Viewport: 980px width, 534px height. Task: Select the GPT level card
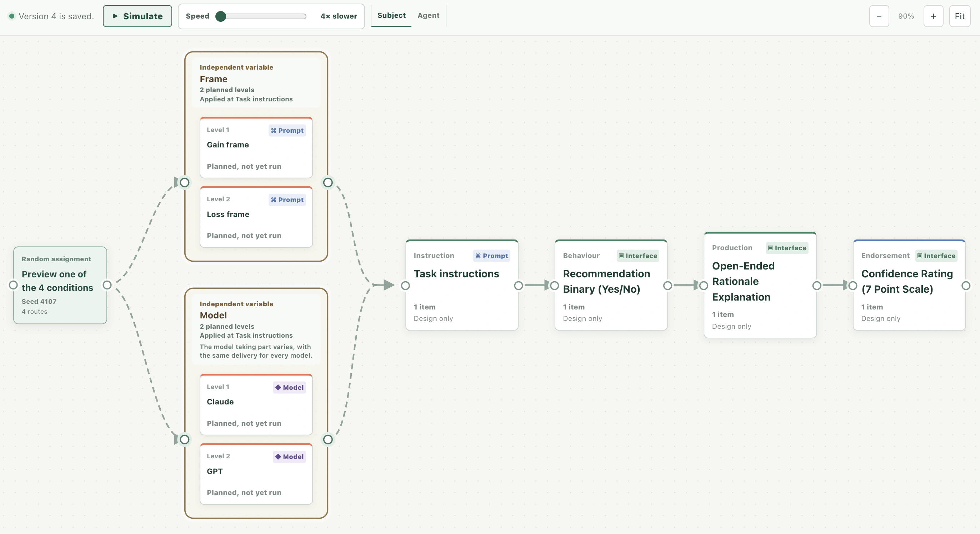click(256, 474)
